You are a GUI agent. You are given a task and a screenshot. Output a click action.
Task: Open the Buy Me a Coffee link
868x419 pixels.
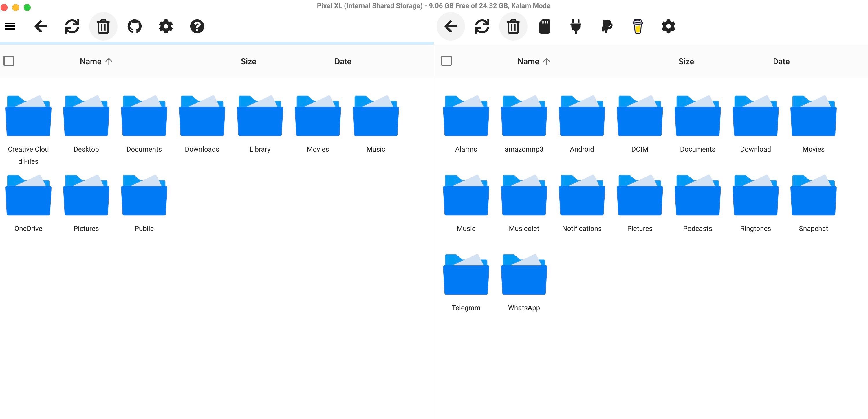point(638,26)
